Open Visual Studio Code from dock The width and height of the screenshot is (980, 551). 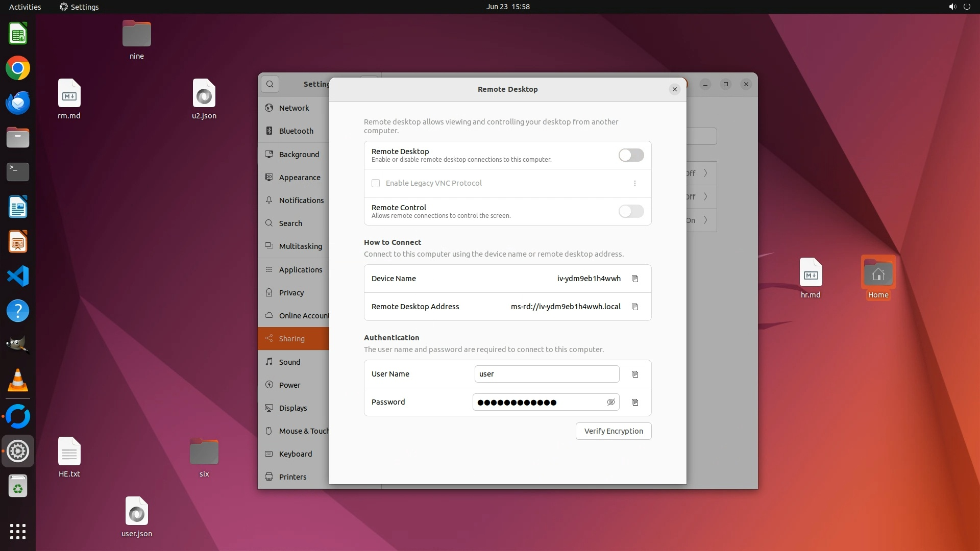tap(18, 276)
